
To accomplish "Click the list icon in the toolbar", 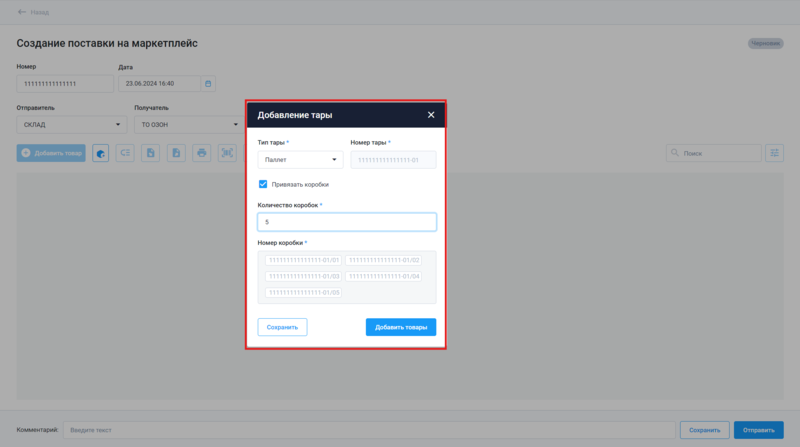I will coord(126,153).
